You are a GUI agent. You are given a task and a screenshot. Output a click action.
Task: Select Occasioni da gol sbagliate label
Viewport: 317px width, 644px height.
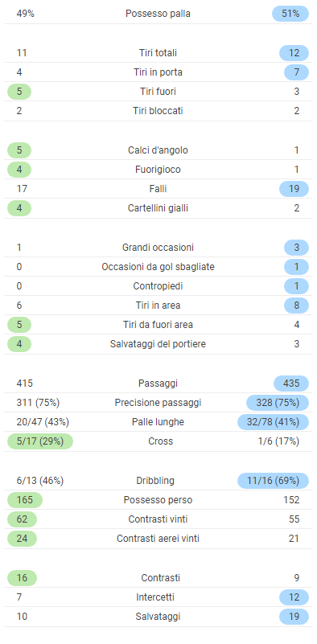[158, 267]
